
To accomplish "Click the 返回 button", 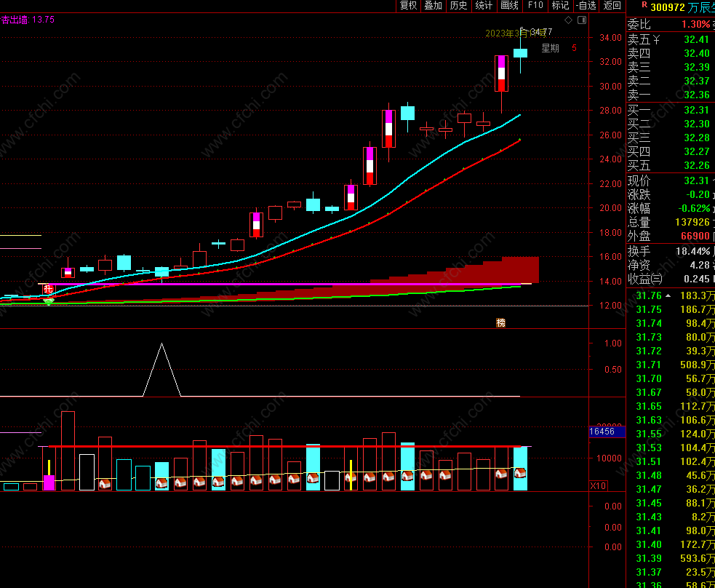I will tap(612, 6).
